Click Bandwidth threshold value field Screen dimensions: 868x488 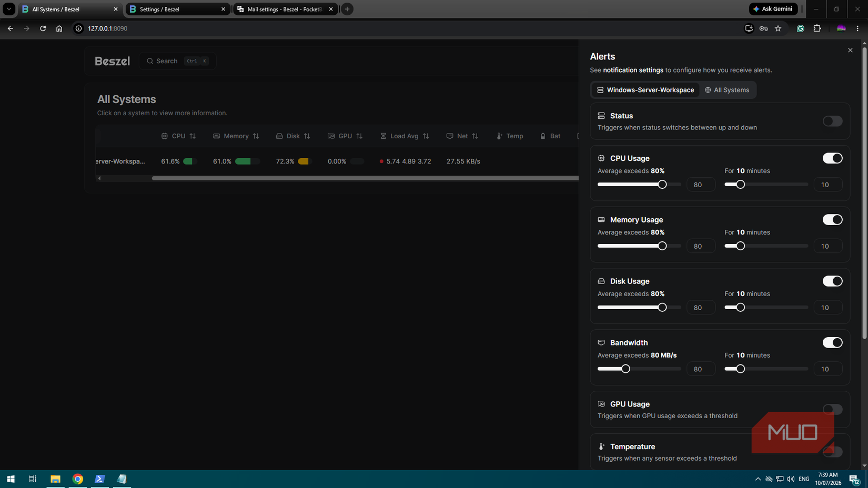[x=701, y=369]
